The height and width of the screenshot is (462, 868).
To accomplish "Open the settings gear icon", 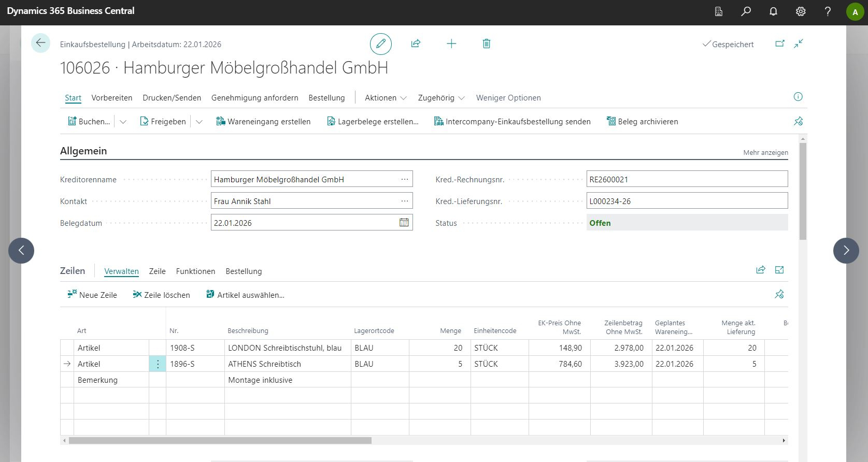I will tap(801, 11).
